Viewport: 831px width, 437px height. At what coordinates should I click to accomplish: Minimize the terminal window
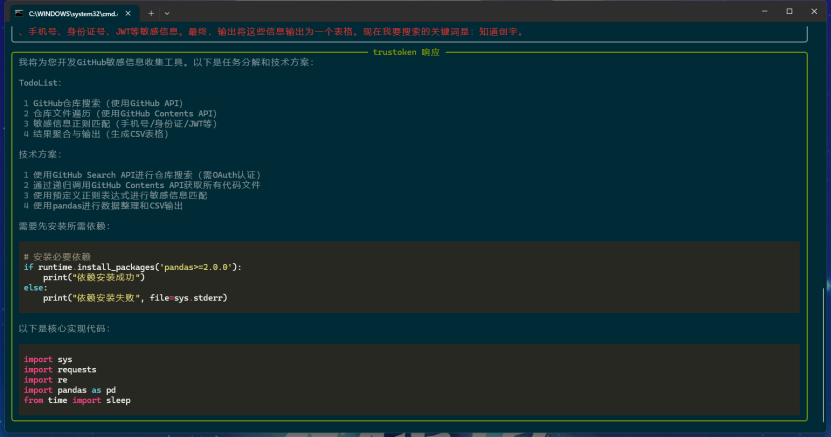tap(764, 11)
